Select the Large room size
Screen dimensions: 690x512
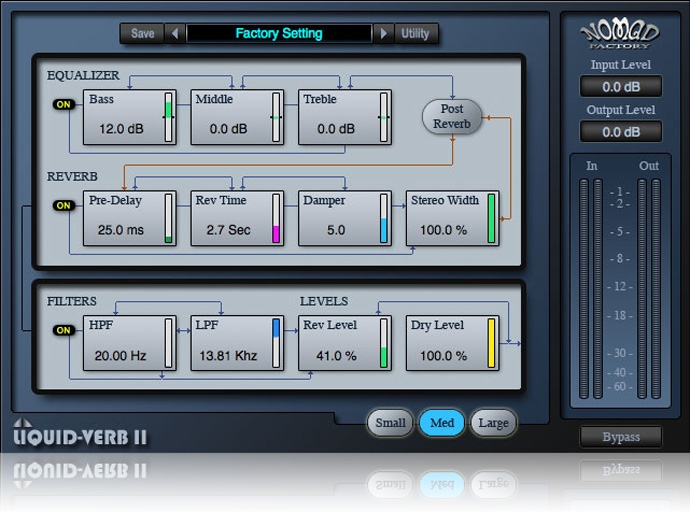click(493, 423)
